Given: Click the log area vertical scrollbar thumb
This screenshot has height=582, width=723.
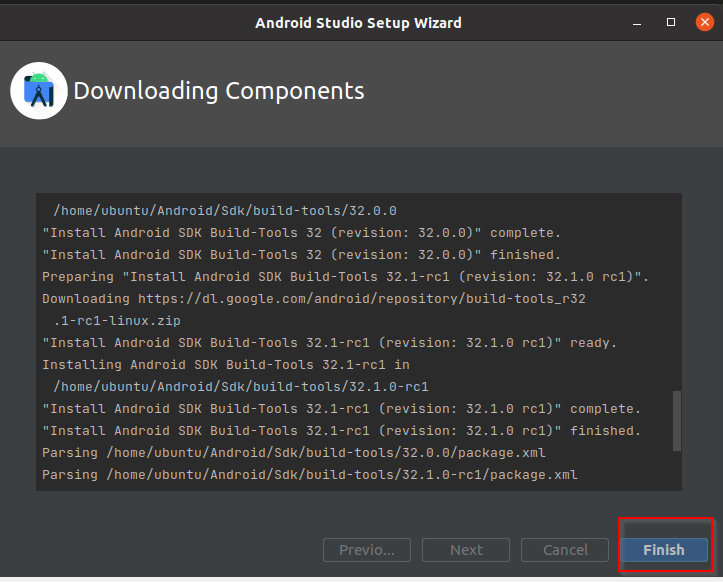Looking at the screenshot, I should [x=676, y=421].
